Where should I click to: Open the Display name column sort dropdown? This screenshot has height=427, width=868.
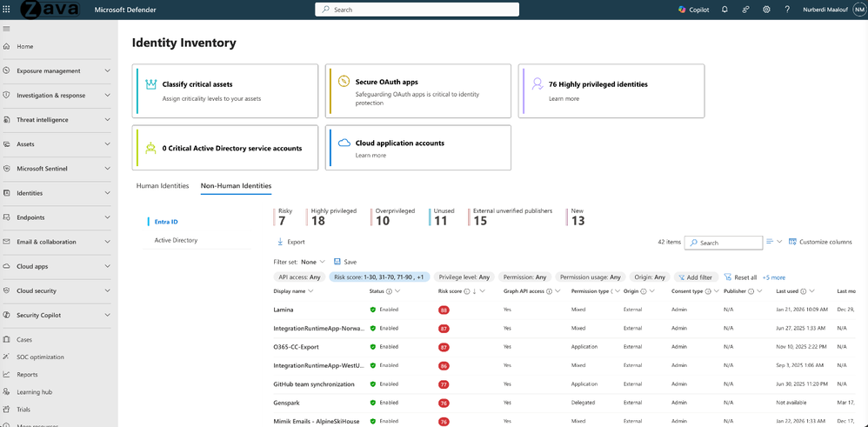[309, 290]
